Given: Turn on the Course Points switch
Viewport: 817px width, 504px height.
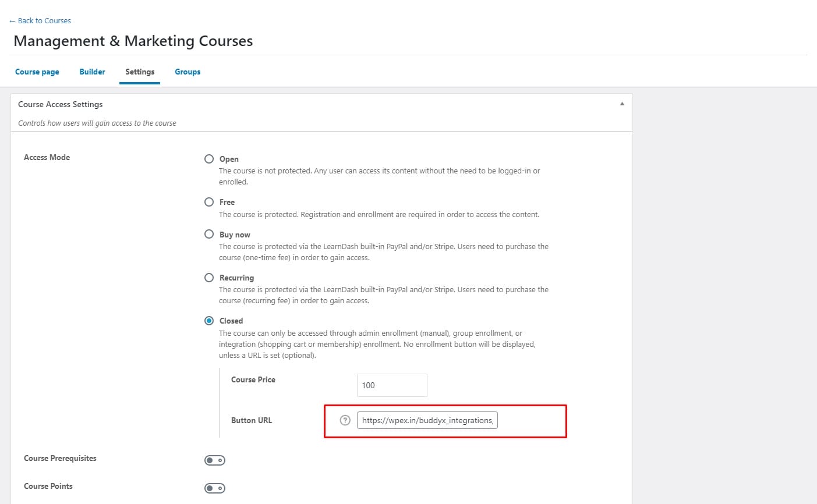Looking at the screenshot, I should click(214, 488).
